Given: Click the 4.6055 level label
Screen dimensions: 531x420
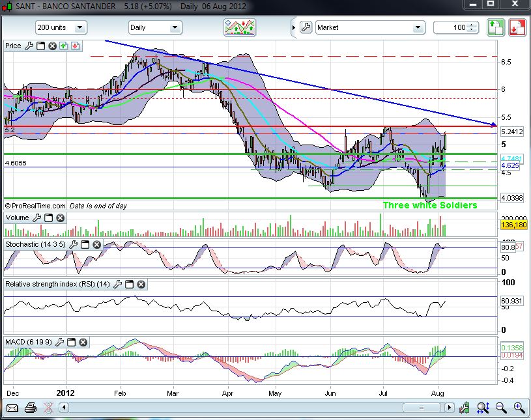Looking at the screenshot, I should point(16,163).
